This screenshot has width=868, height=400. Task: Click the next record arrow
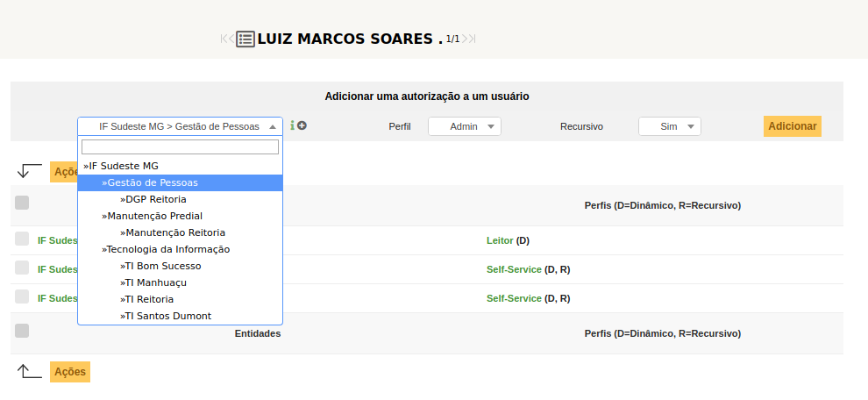[466, 39]
